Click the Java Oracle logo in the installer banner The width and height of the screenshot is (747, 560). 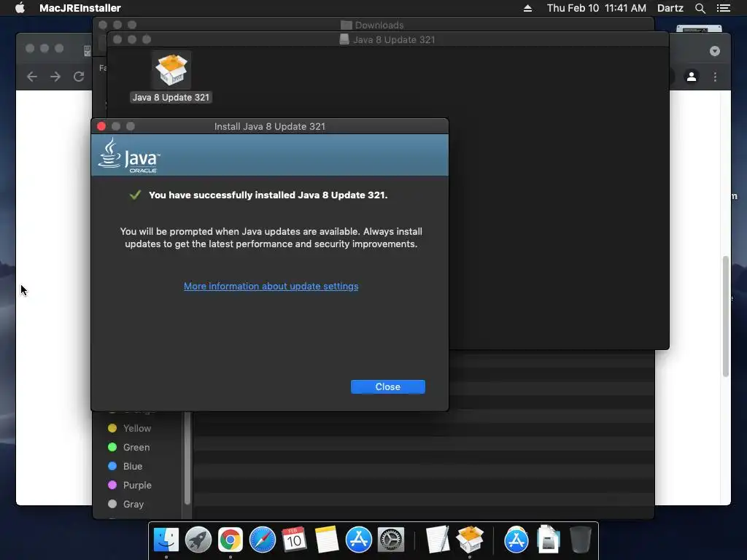click(x=129, y=155)
